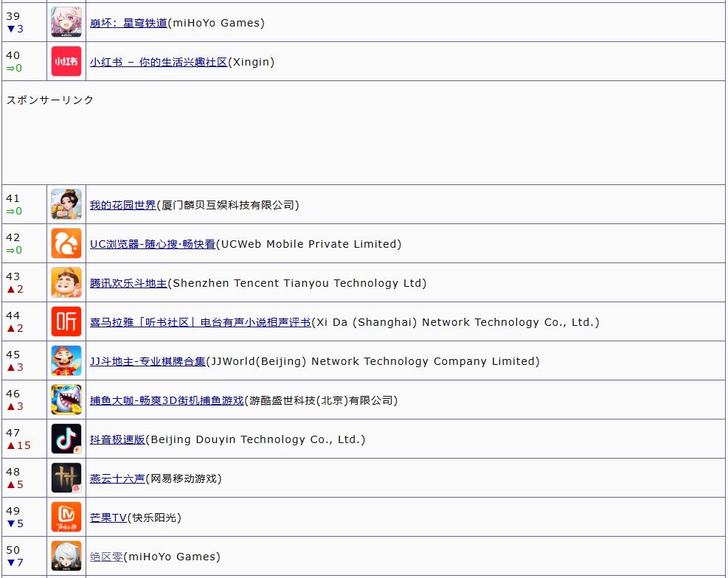
Task: Click the 喜马拉雅 听 app icon
Action: coord(66,321)
